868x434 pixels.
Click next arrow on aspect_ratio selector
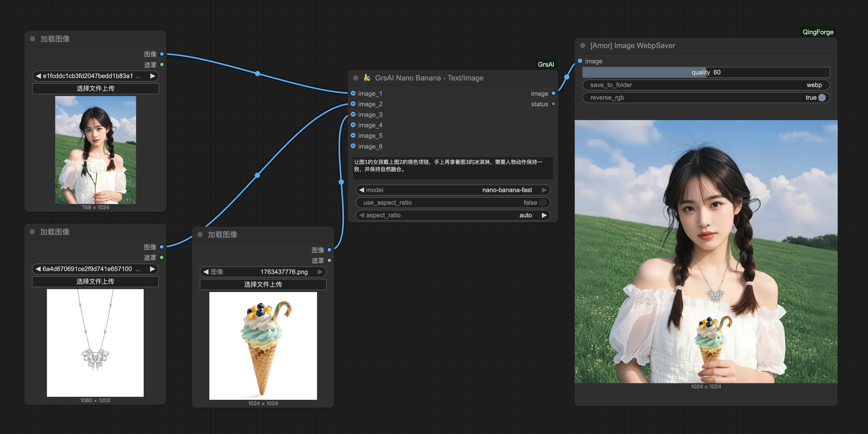click(544, 215)
